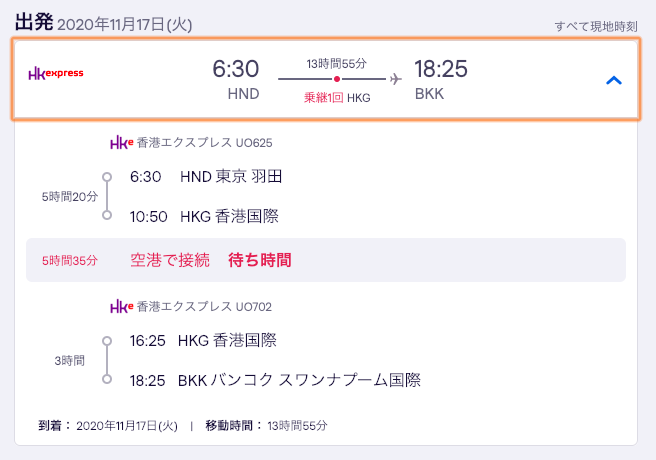The width and height of the screenshot is (656, 460).
Task: Collapse flight details with the blue chevron
Action: [x=614, y=80]
